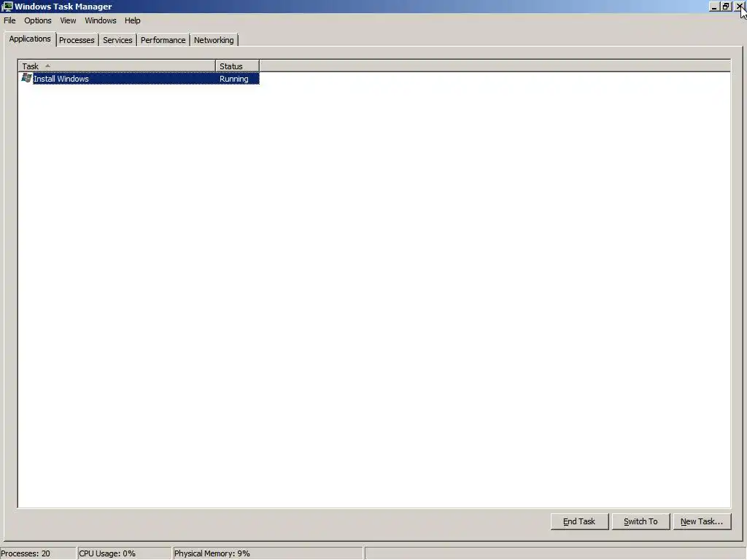Viewport: 747px width, 560px height.
Task: Restore down the Task Manager window
Action: (726, 6)
